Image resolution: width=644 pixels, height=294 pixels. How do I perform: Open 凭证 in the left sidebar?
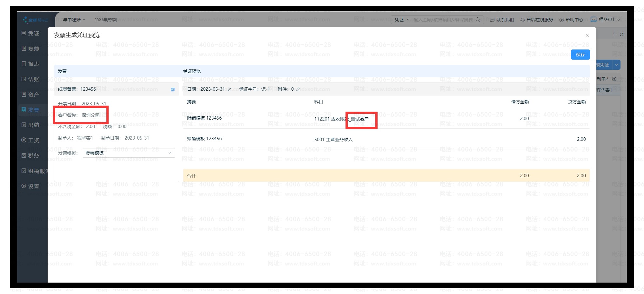coord(30,33)
